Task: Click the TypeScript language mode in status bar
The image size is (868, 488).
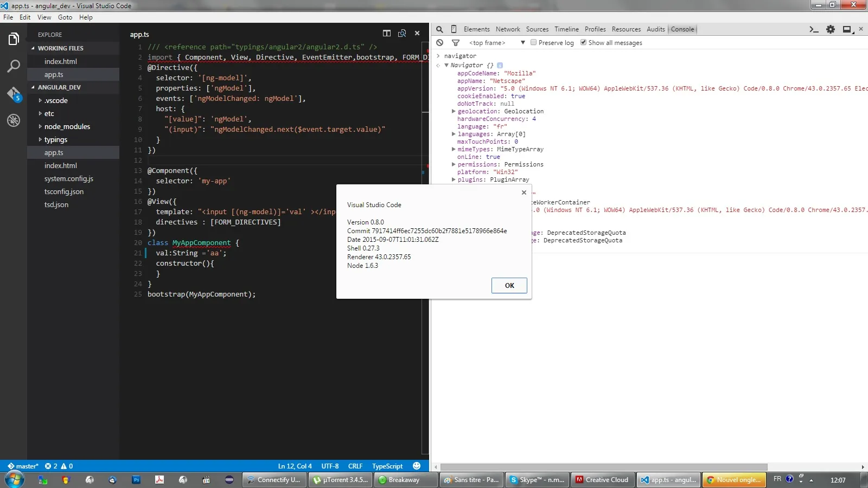Action: pos(387,466)
